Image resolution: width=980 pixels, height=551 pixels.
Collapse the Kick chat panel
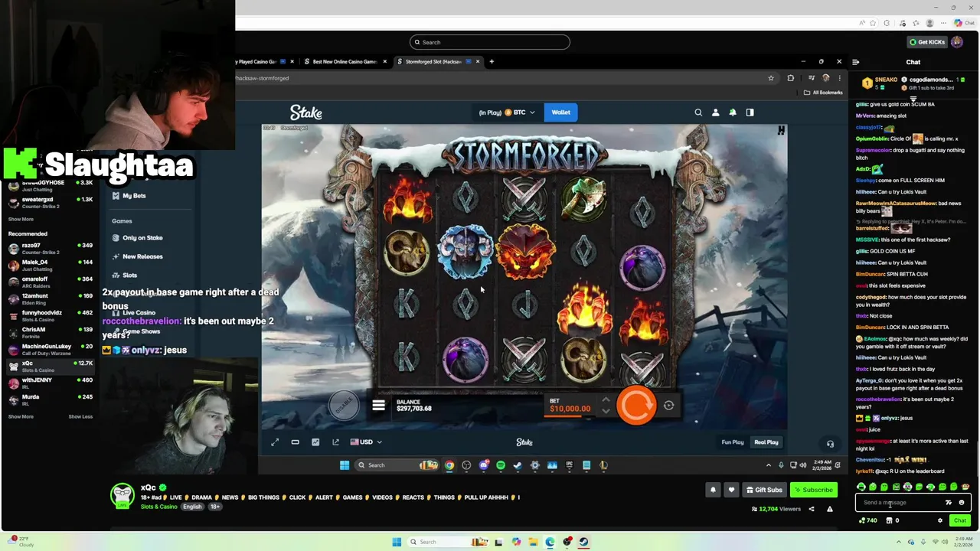tap(855, 62)
